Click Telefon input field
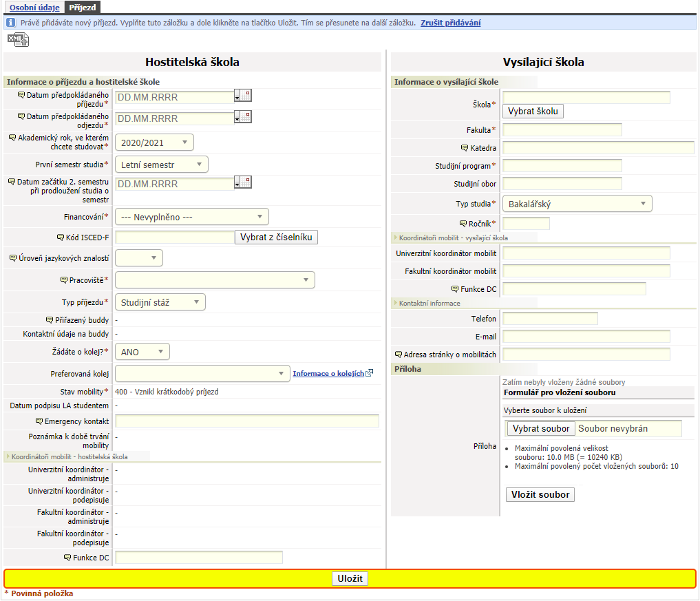Screen dimensions: 700x601 550,318
